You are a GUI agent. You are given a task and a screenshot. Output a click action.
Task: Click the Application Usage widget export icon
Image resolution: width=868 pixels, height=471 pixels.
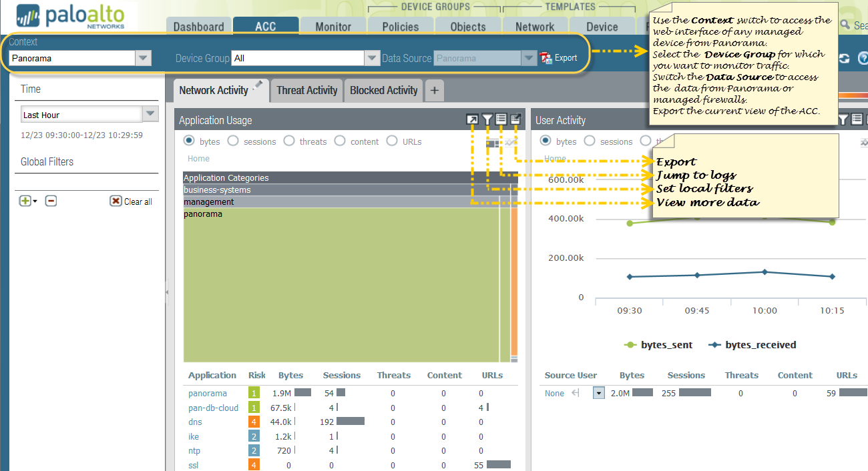coord(515,120)
